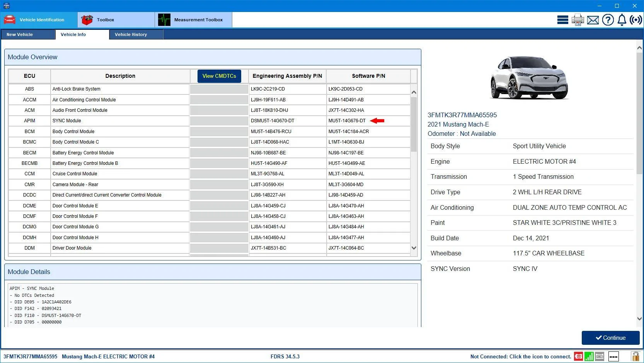
Task: Switch to the New Vehicle tab
Action: point(28,34)
